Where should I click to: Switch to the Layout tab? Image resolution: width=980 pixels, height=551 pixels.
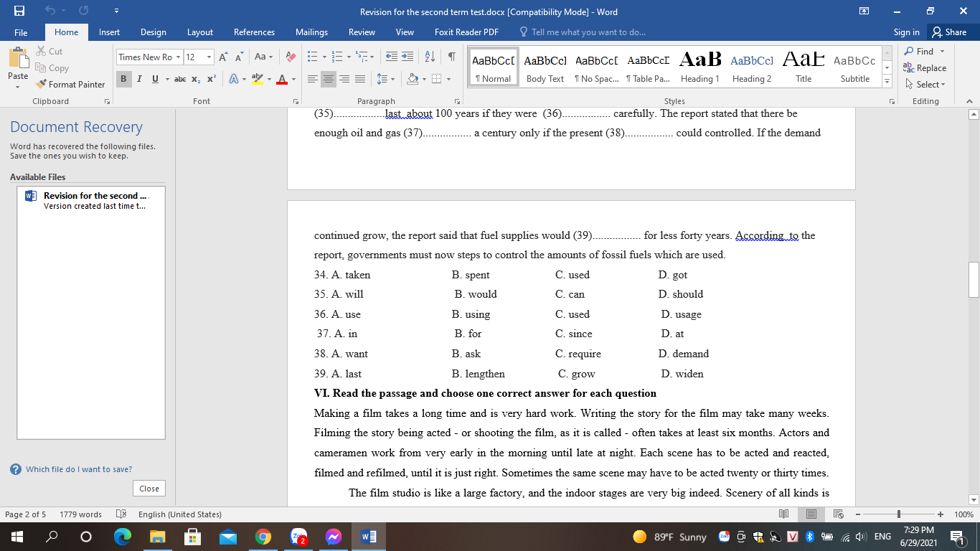tap(200, 32)
